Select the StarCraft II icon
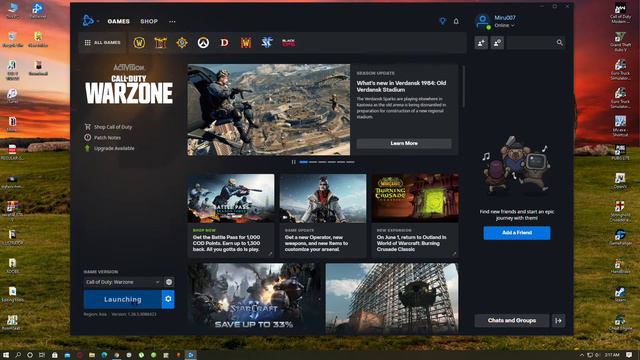 click(x=267, y=42)
